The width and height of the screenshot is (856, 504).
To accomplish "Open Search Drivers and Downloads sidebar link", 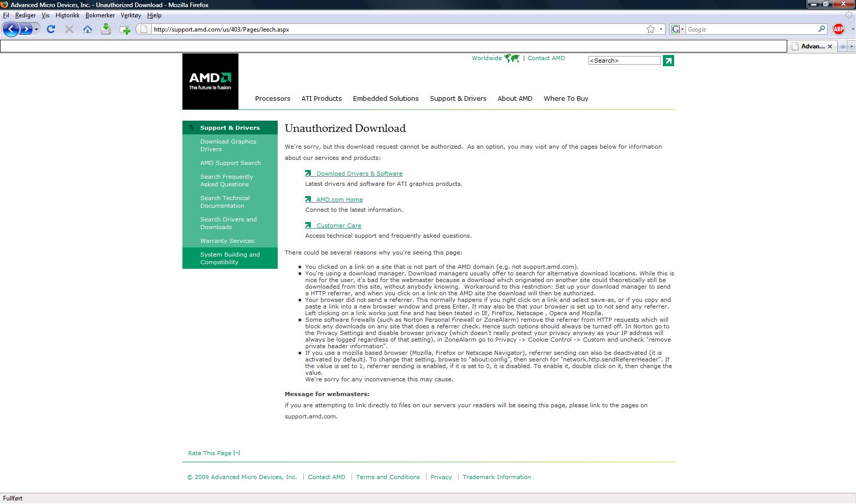I will (x=228, y=223).
